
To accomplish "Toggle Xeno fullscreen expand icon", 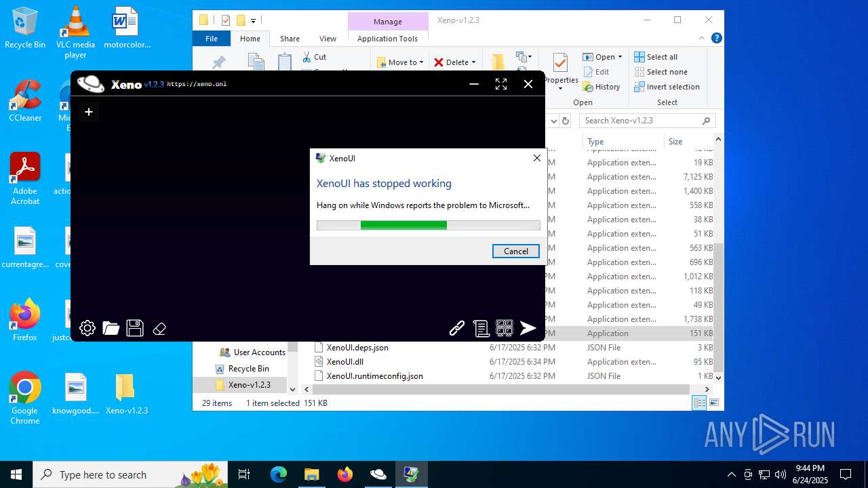I will (x=501, y=84).
